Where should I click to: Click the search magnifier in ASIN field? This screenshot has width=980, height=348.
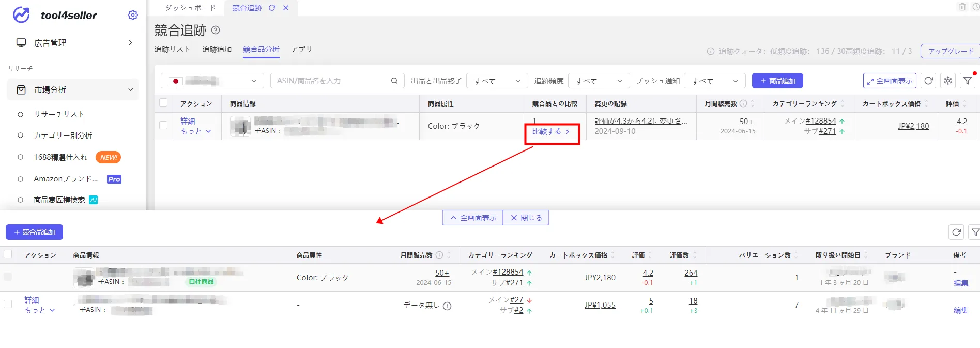point(394,81)
